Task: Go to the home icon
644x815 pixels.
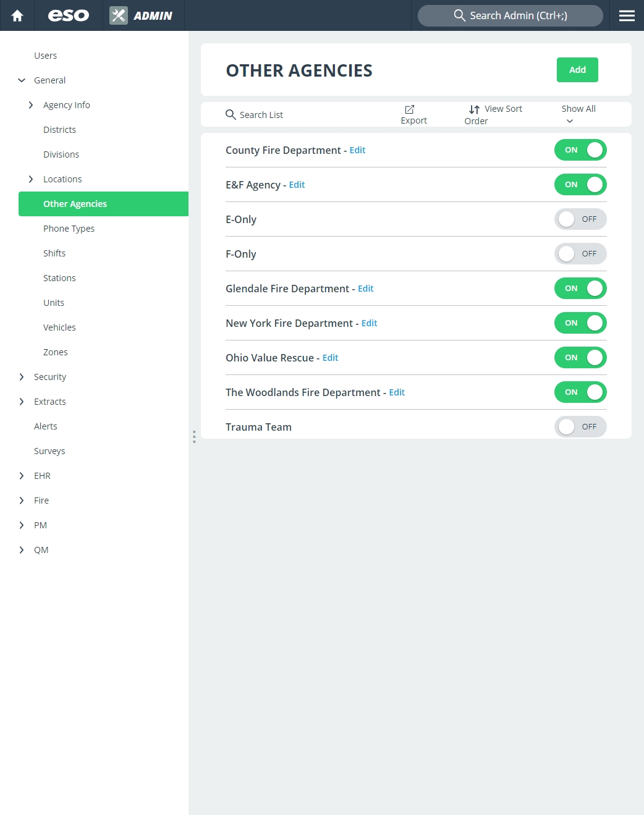Action: click(x=17, y=15)
